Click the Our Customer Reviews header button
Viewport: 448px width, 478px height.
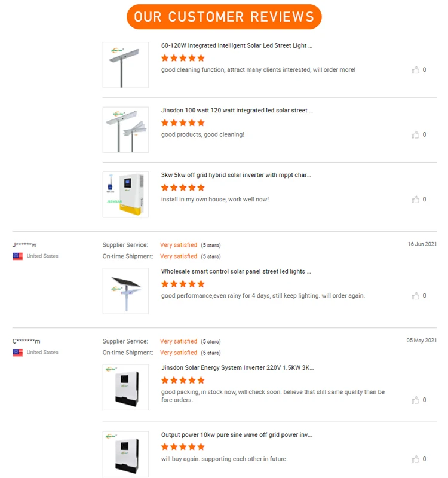click(x=224, y=17)
